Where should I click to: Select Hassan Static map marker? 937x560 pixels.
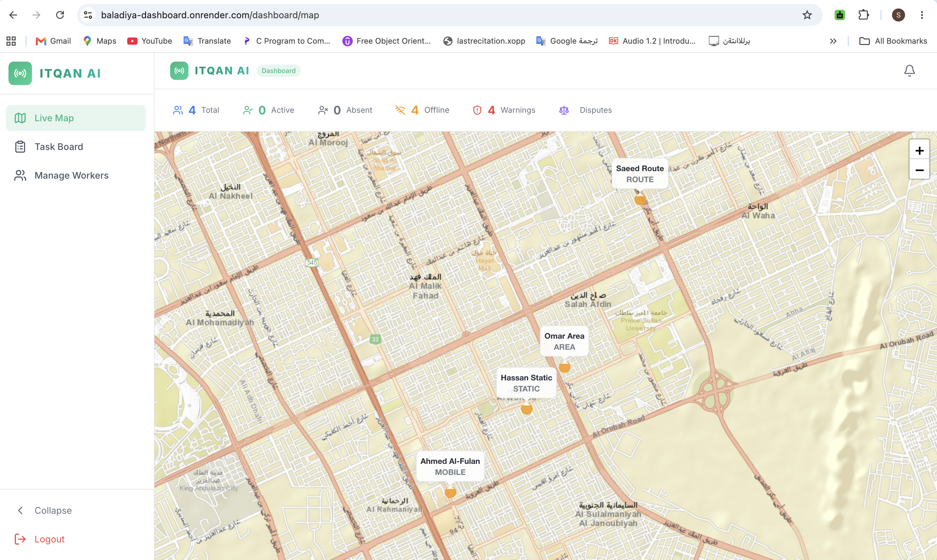(527, 408)
